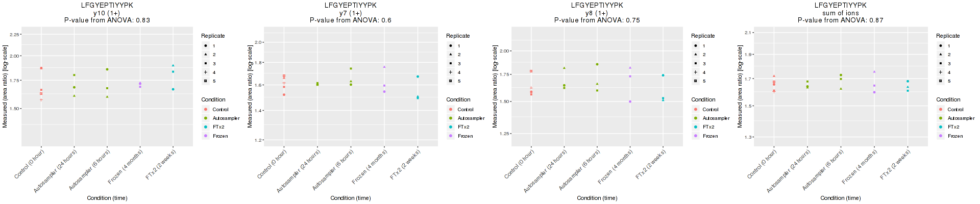Click Replicate 1 circle symbol in sum-of-ions legend
The height and width of the screenshot is (204, 980).
coord(941,46)
